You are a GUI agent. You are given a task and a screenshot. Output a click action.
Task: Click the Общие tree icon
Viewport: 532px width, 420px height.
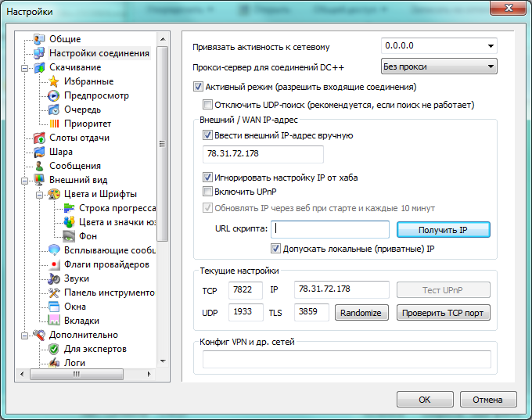[39, 39]
